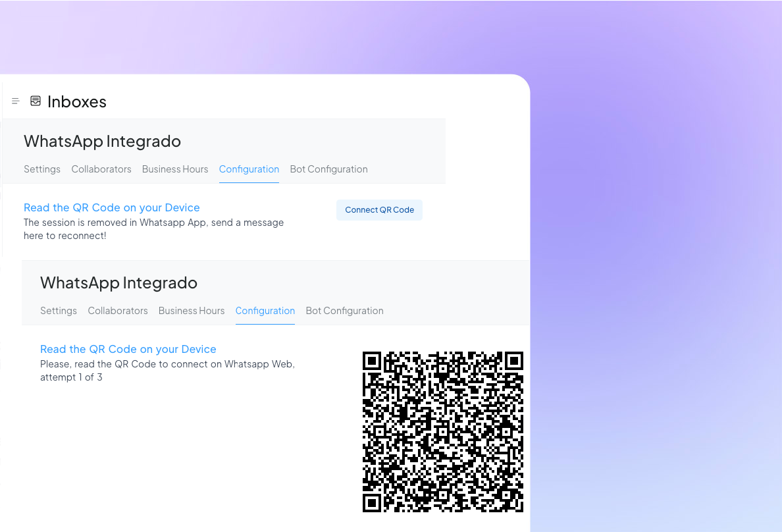
Task: Switch to Collaborators tab in first WhatsApp panel
Action: (101, 169)
